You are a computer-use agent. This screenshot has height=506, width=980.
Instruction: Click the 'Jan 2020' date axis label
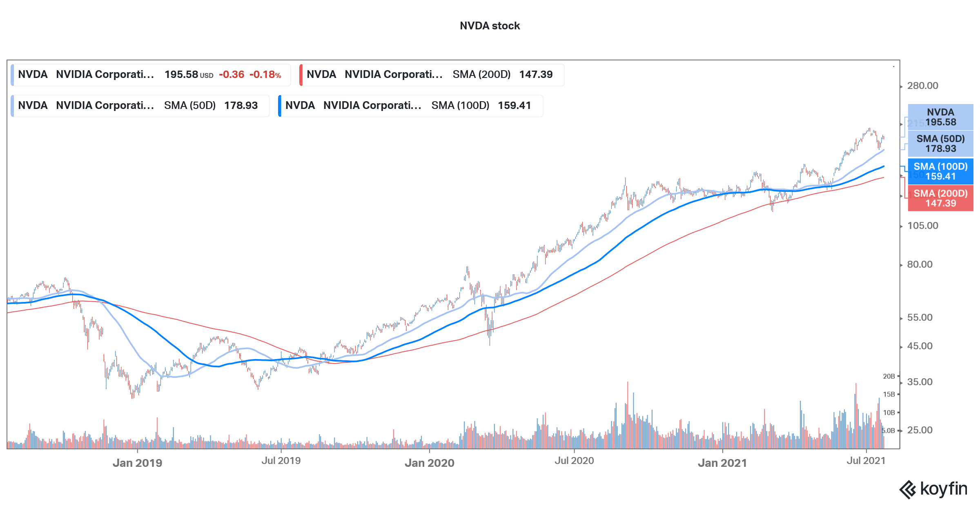click(x=429, y=463)
